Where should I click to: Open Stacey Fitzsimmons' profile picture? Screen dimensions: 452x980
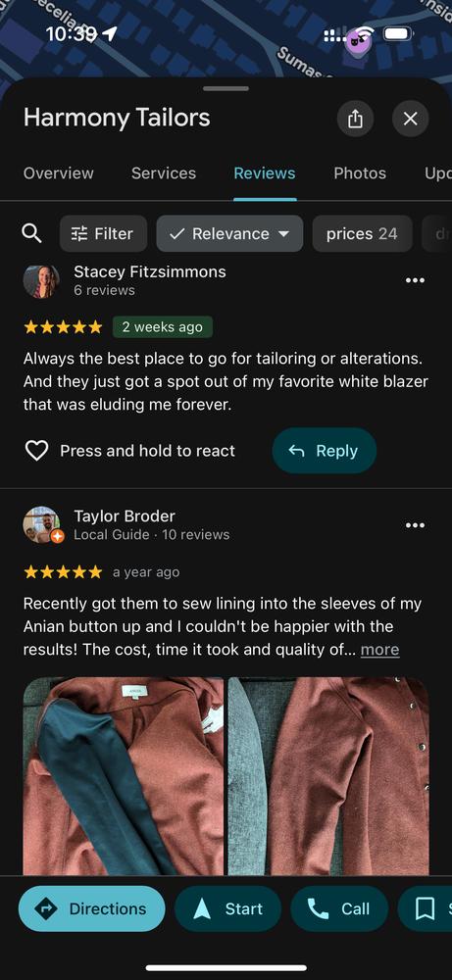tap(41, 281)
